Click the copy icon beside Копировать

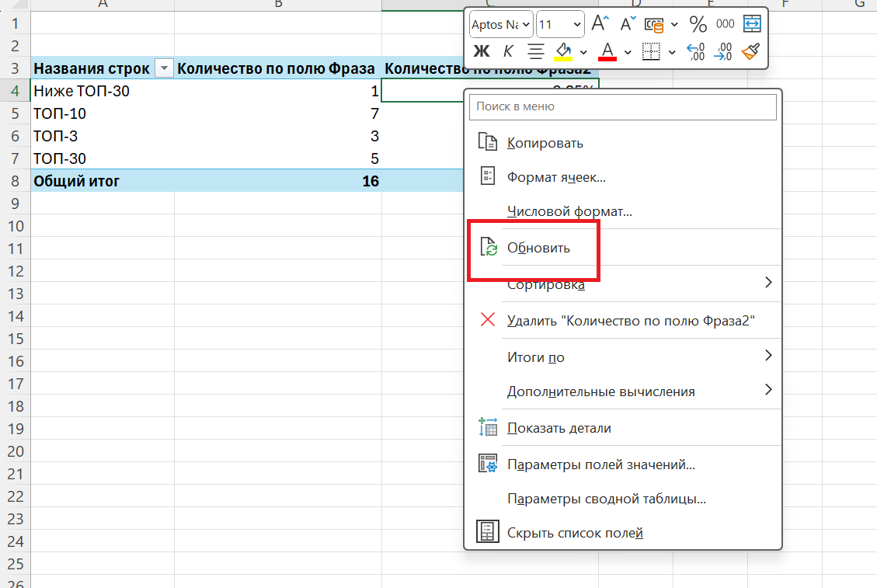487,142
